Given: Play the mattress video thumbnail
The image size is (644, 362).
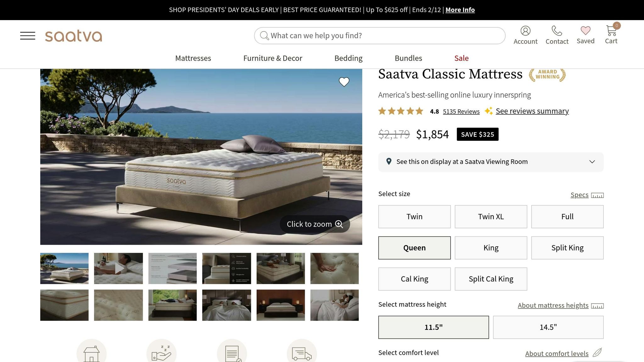Looking at the screenshot, I should [x=118, y=268].
